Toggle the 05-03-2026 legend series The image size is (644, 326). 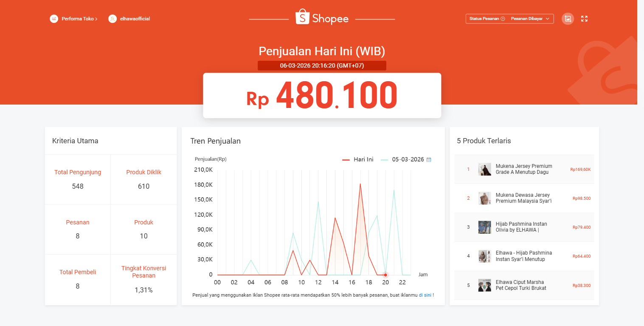click(x=402, y=159)
